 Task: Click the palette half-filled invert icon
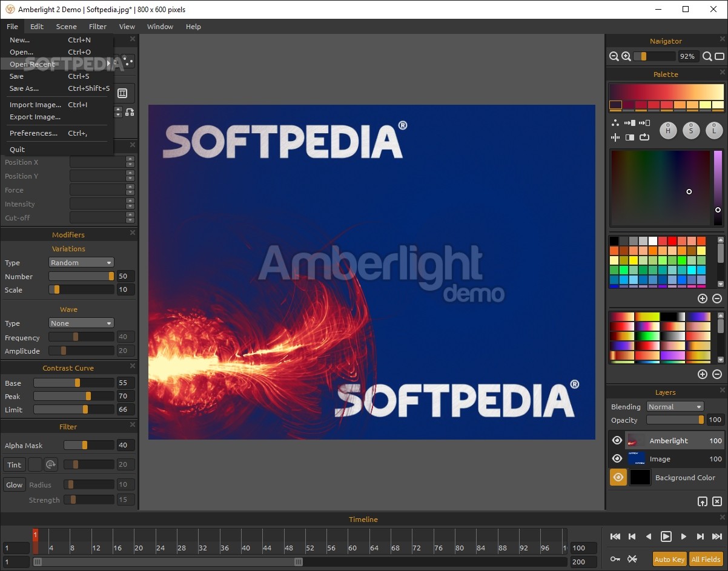point(630,137)
